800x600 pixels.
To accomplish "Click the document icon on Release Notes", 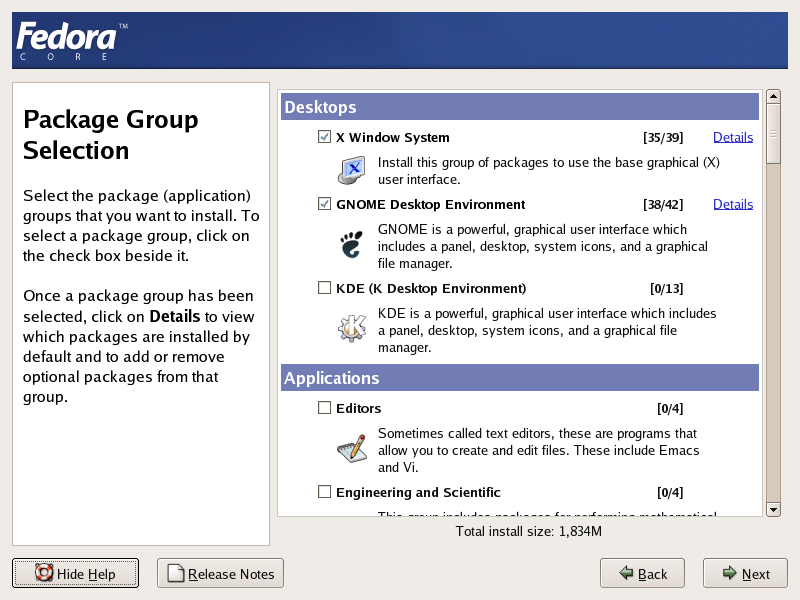I will pos(176,572).
